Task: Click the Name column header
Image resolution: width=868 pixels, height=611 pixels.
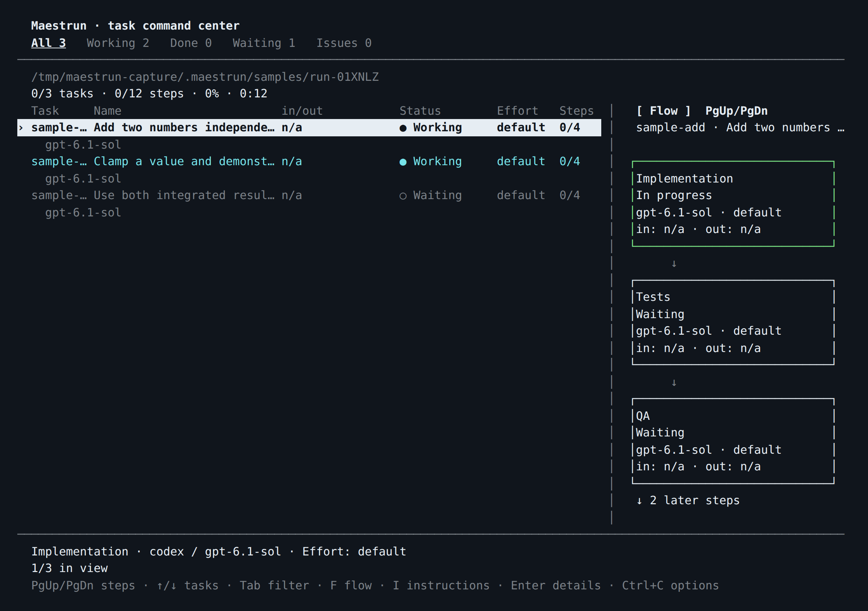Action: [x=107, y=111]
